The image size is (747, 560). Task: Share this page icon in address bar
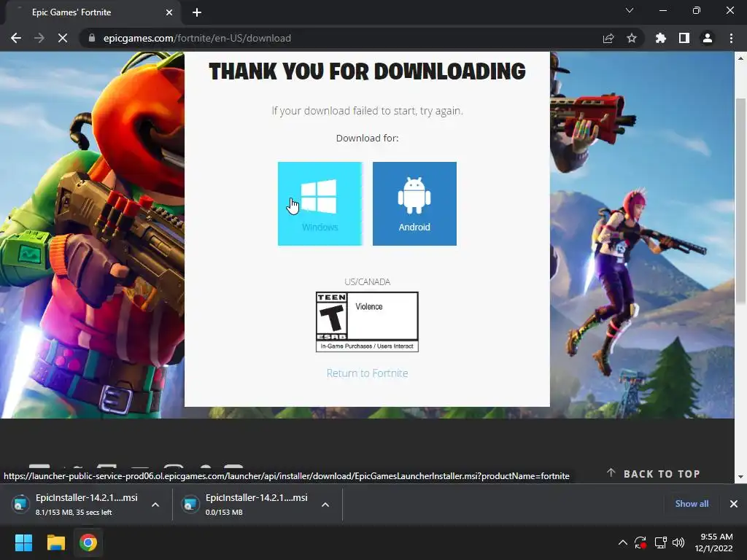[608, 38]
